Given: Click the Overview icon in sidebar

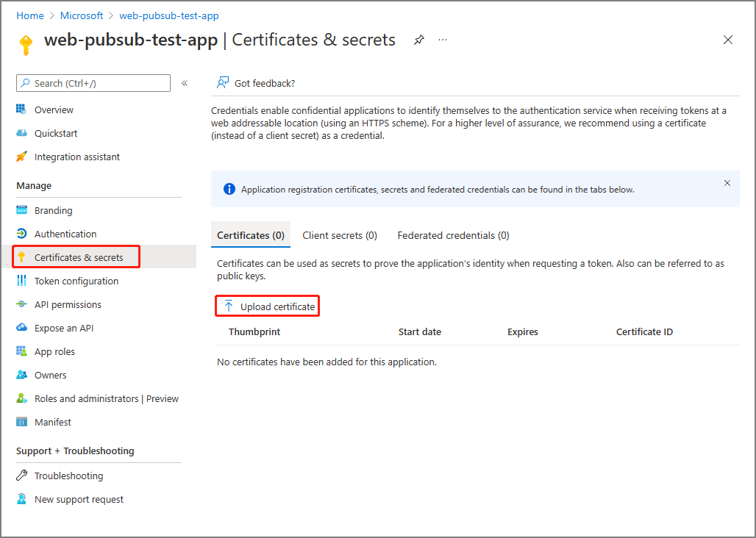Looking at the screenshot, I should 21,110.
